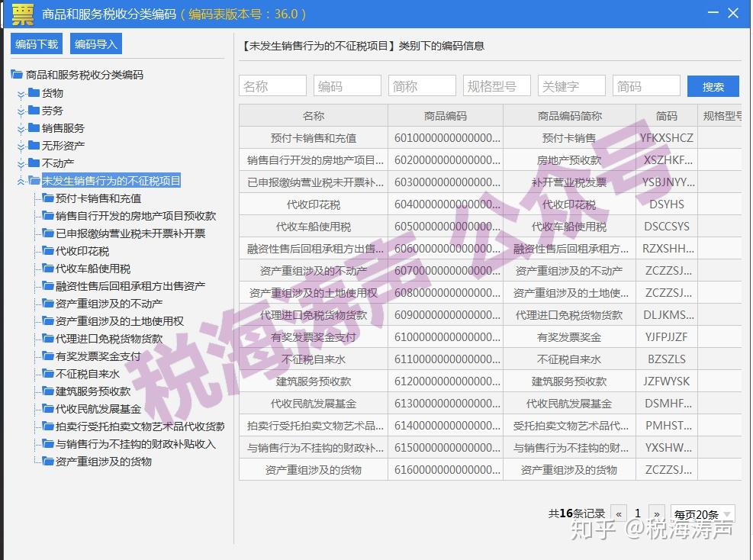Collapse the 未发生销售行为的不征税项目 node arrow

pos(21,181)
